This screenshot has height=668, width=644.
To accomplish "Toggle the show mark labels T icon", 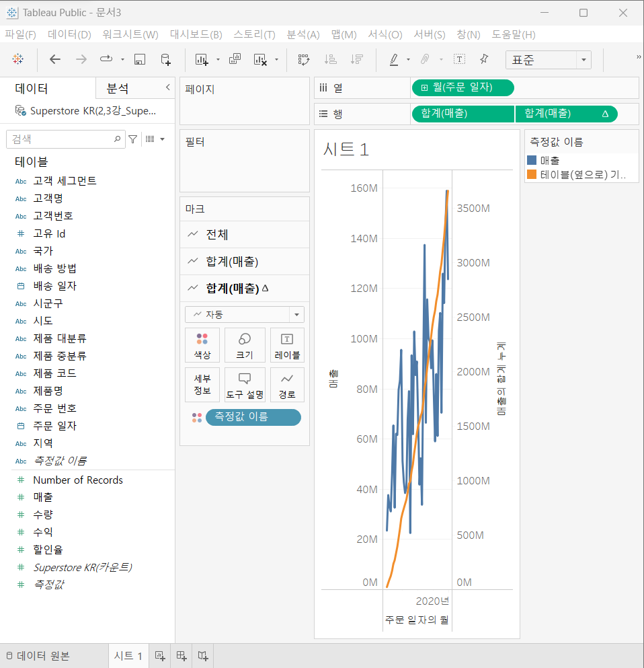I will [459, 59].
